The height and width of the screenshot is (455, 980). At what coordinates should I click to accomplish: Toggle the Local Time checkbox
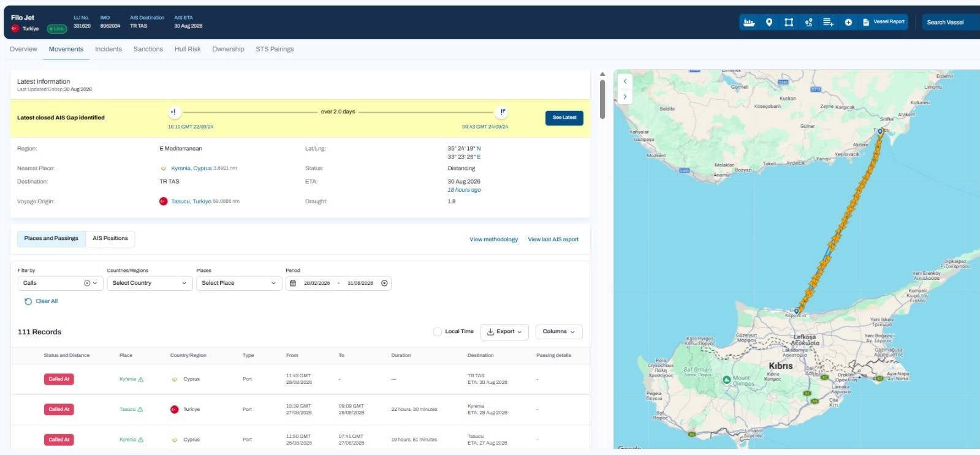tap(438, 332)
